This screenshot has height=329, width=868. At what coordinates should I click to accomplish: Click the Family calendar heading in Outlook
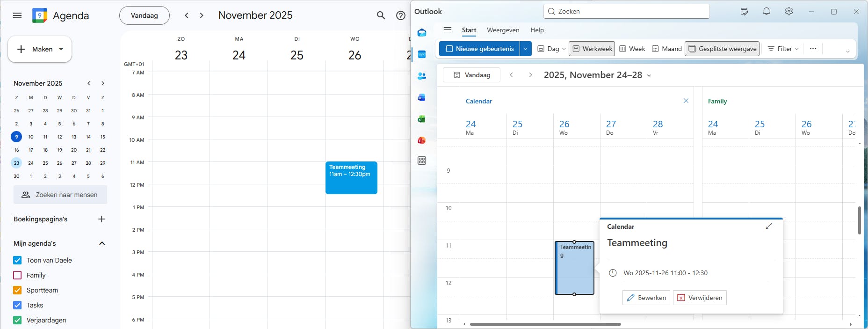(717, 101)
